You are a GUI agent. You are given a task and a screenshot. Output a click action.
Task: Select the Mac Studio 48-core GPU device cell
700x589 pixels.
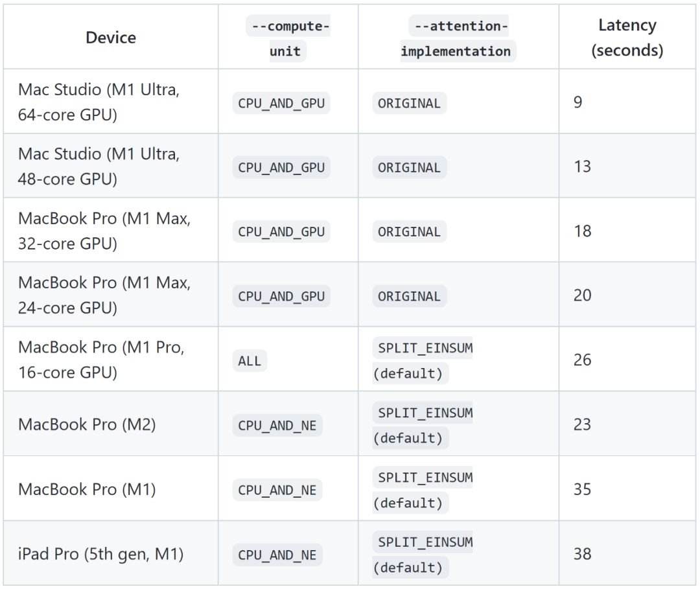click(x=99, y=167)
